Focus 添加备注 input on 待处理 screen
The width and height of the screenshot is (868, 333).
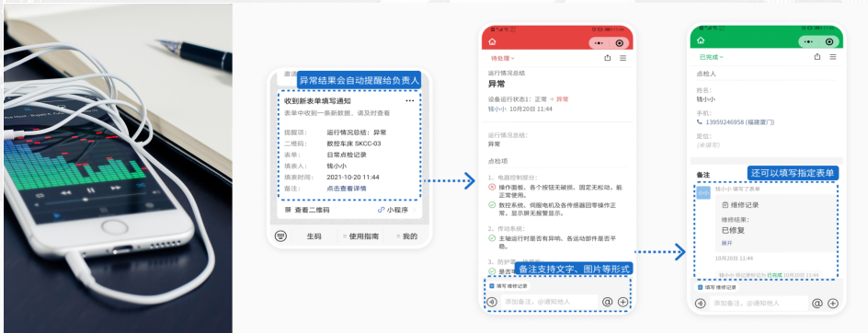550,302
